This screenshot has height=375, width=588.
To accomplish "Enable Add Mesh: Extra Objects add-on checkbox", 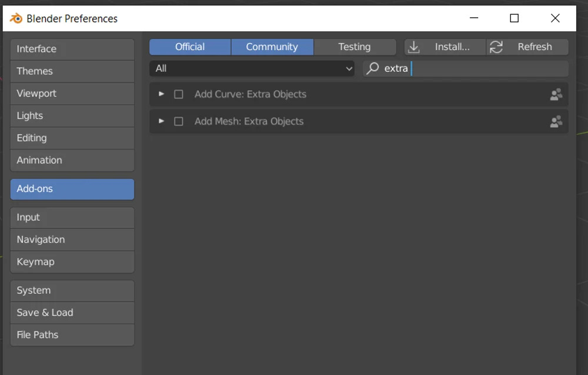I will (x=179, y=121).
